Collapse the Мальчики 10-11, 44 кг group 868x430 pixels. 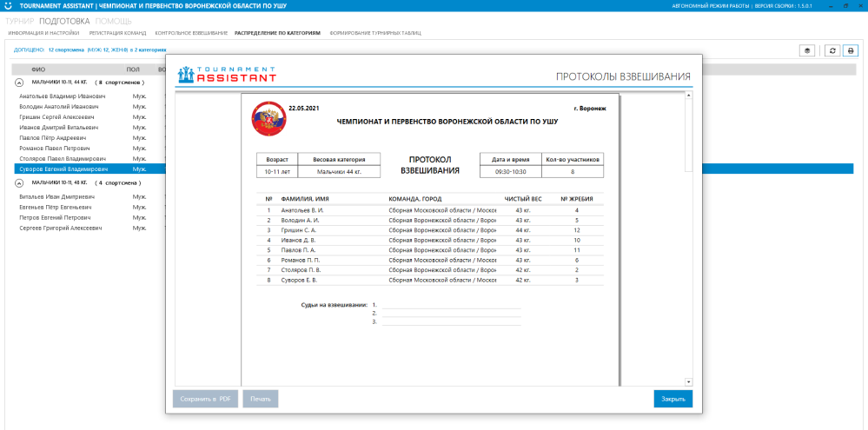click(x=19, y=82)
